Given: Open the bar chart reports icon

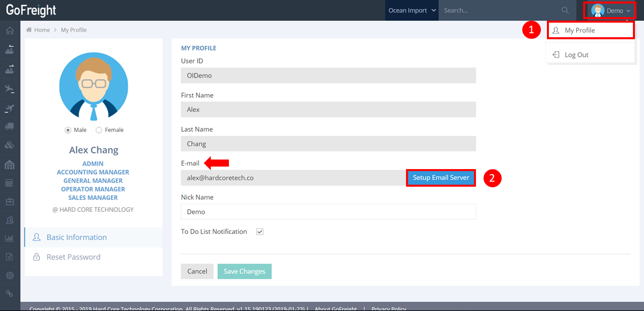Looking at the screenshot, I should 10,239.
